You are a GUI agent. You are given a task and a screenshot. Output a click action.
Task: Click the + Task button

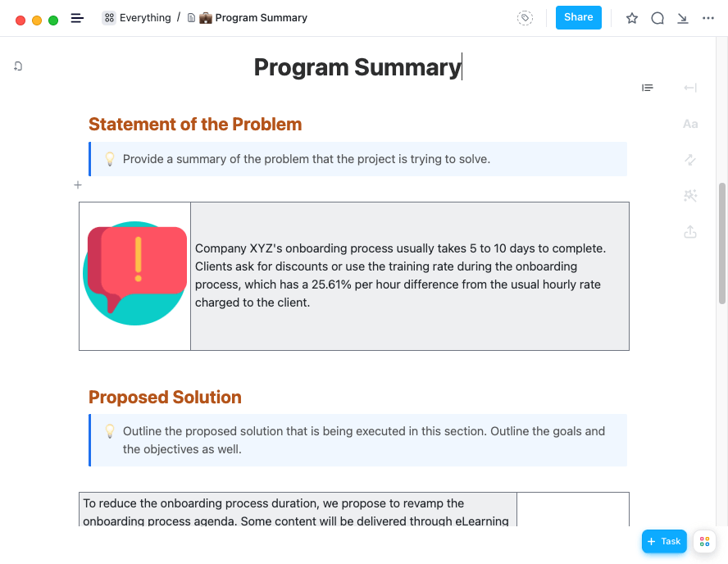(x=664, y=541)
